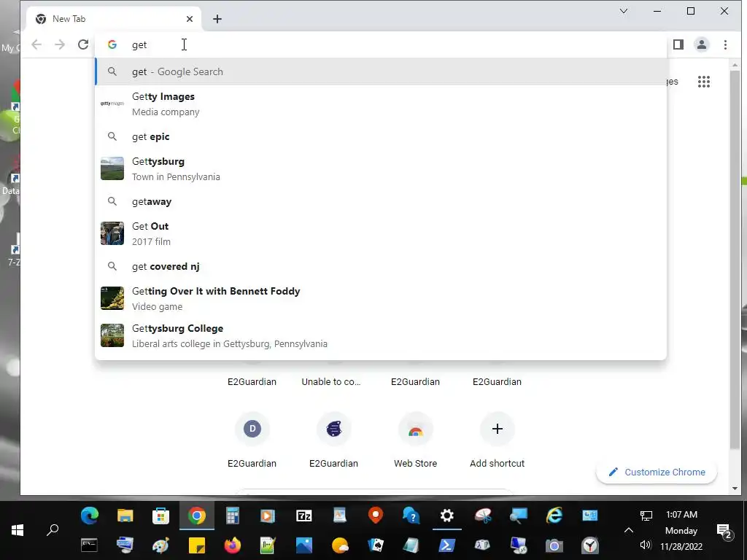Open the Google apps grid icon

click(704, 82)
